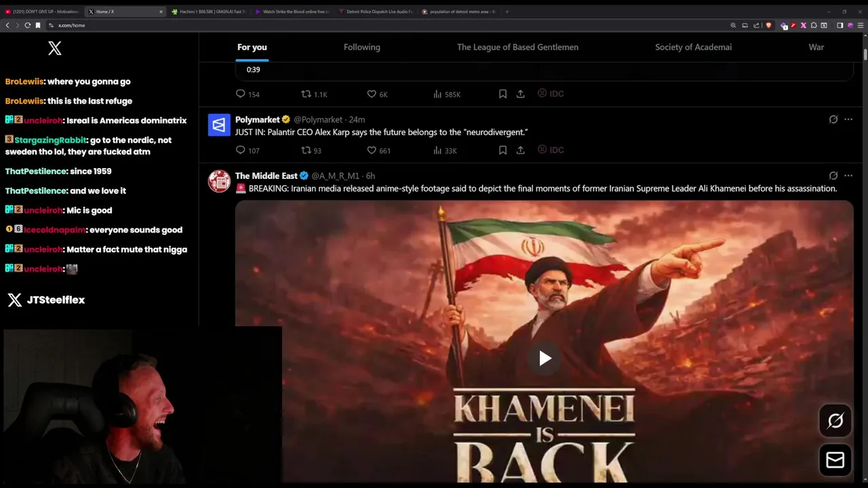Open more options on The Middle East post

click(x=848, y=176)
